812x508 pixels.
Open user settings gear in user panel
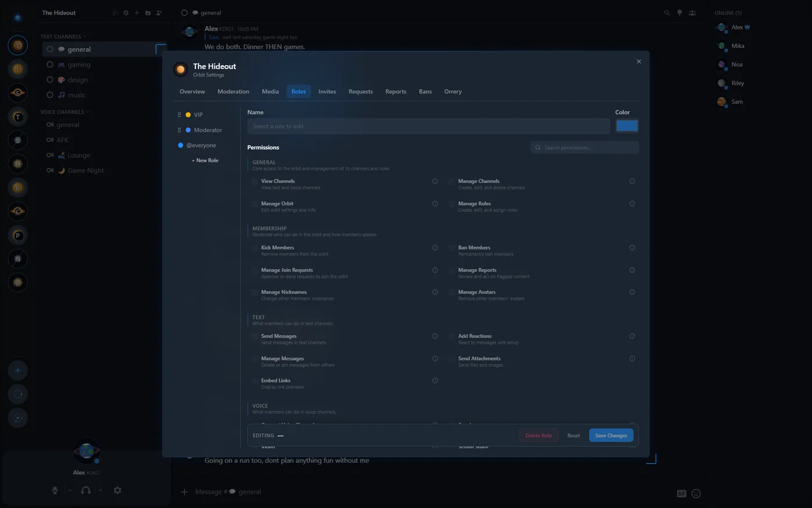tap(117, 491)
